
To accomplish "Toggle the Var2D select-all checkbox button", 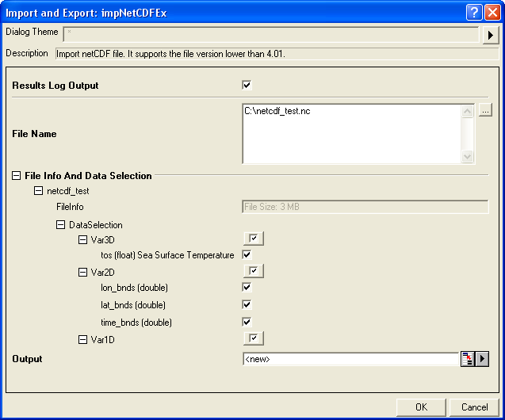I will (x=253, y=272).
